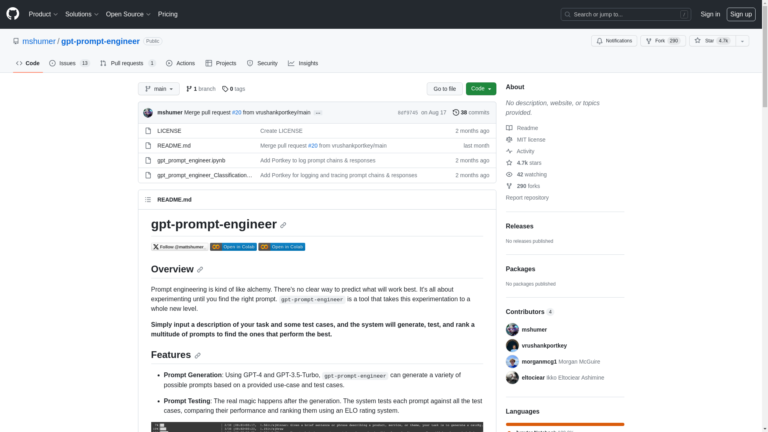Click the Create LICENSE commit message
Image resolution: width=768 pixels, height=432 pixels.
(x=281, y=131)
